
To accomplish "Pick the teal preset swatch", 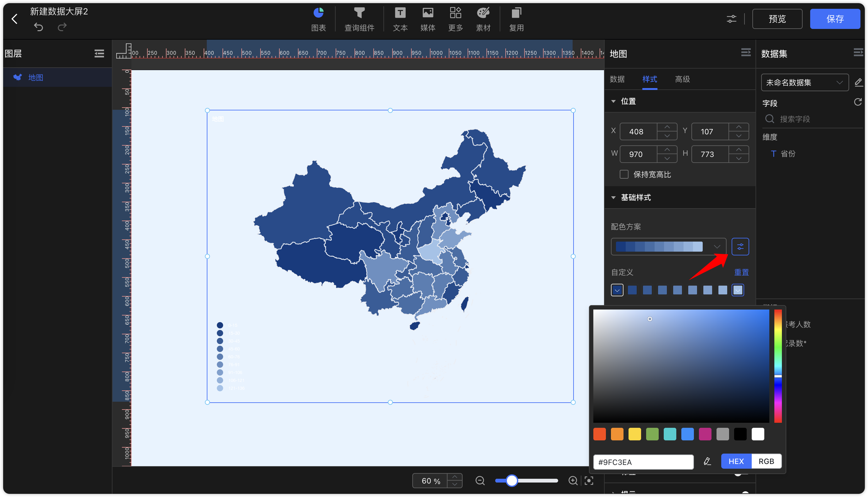I will pyautogui.click(x=670, y=434).
